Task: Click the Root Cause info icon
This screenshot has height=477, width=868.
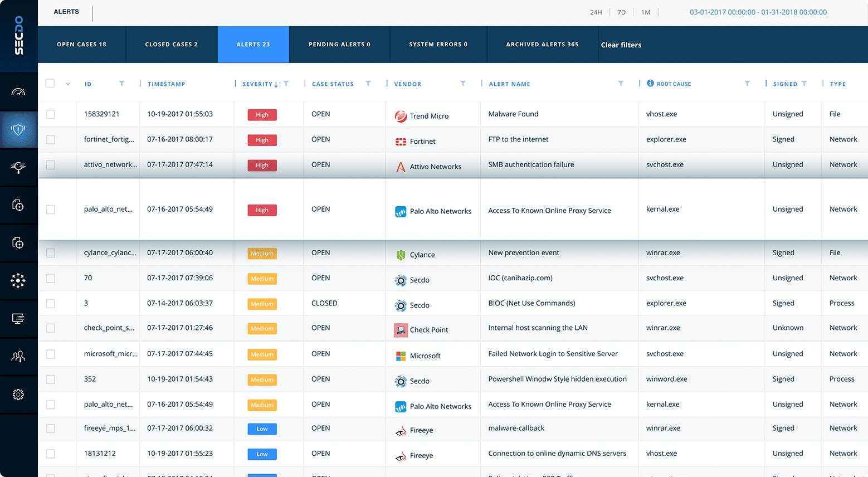Action: [x=650, y=84]
